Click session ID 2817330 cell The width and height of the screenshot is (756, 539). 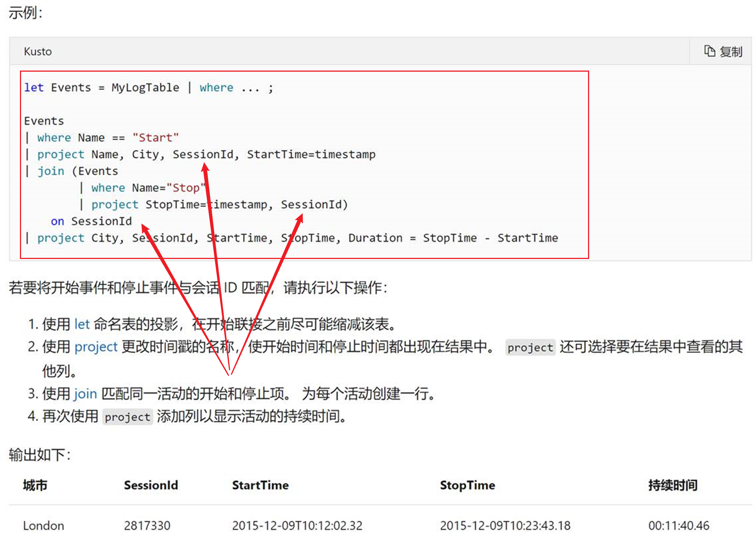147,525
